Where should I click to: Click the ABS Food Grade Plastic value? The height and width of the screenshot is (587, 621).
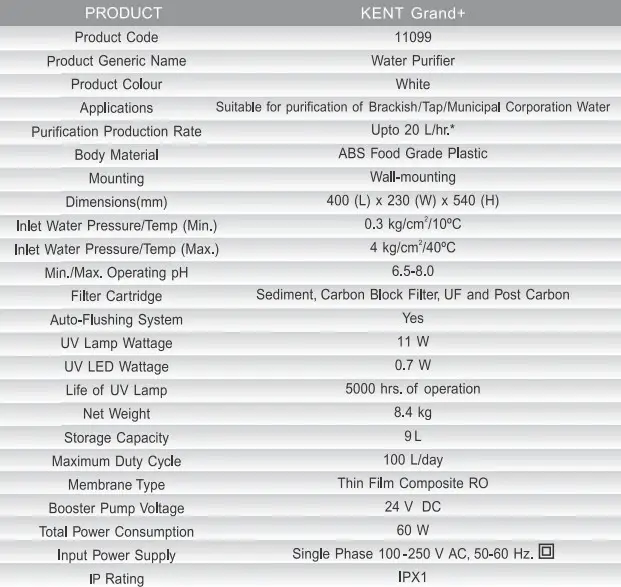tap(412, 154)
